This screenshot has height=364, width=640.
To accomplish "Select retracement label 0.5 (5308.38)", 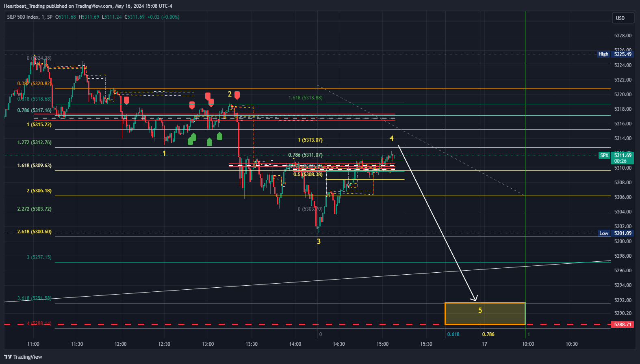I will pos(308,174).
